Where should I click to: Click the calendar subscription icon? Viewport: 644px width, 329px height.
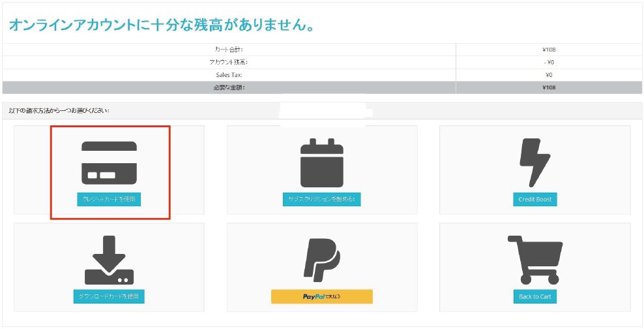[321, 163]
